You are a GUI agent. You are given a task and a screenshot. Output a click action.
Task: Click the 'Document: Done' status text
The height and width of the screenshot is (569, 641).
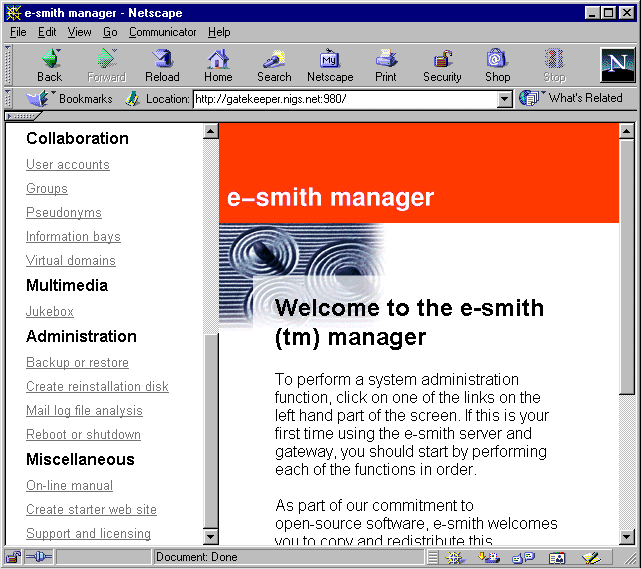(197, 557)
